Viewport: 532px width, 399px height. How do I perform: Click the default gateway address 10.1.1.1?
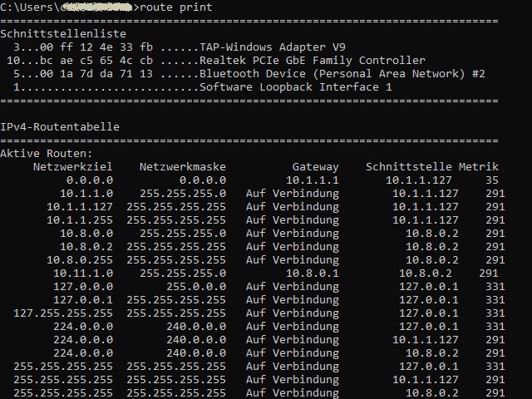(x=313, y=180)
